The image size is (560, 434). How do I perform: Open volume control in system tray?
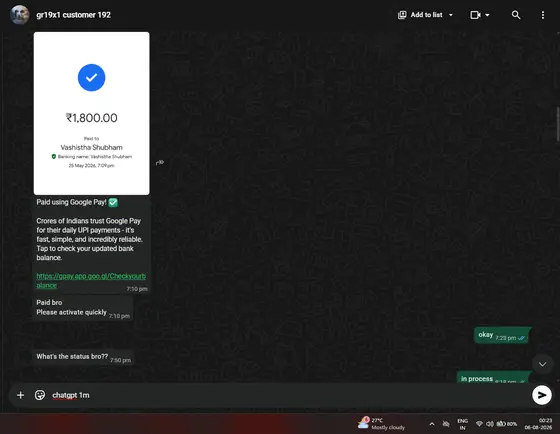tap(490, 424)
